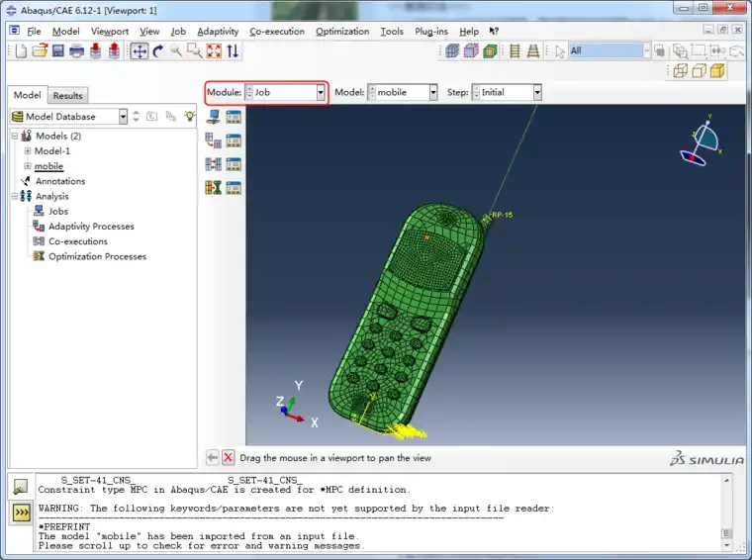Toggle perspective off grid icon

click(515, 50)
